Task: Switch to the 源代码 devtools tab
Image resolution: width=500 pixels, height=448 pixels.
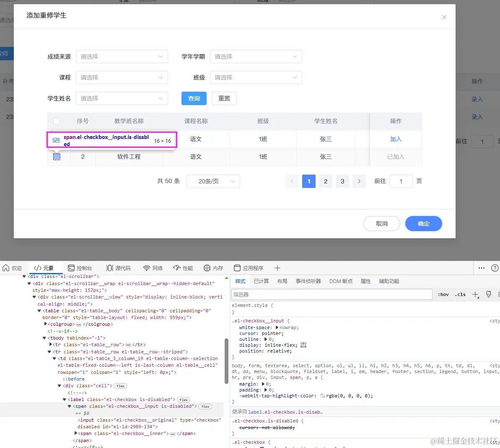Action: (118, 268)
